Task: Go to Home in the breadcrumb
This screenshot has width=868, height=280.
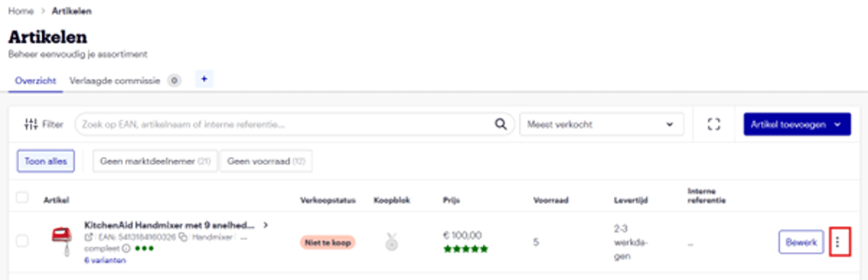Action: tap(20, 11)
